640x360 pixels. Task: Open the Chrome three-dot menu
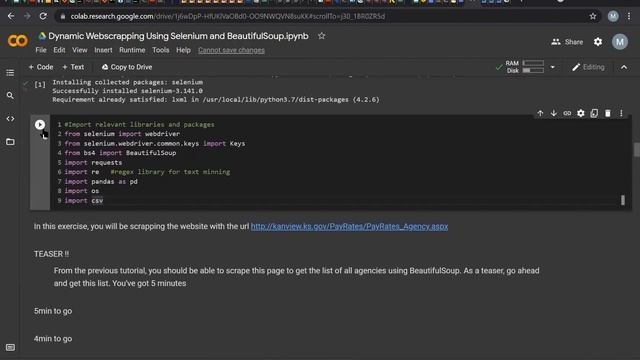[x=629, y=16]
